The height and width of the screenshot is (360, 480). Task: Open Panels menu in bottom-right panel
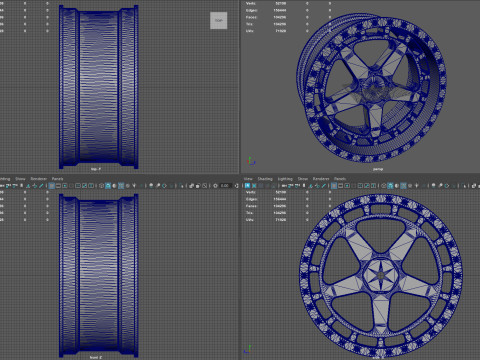point(340,179)
